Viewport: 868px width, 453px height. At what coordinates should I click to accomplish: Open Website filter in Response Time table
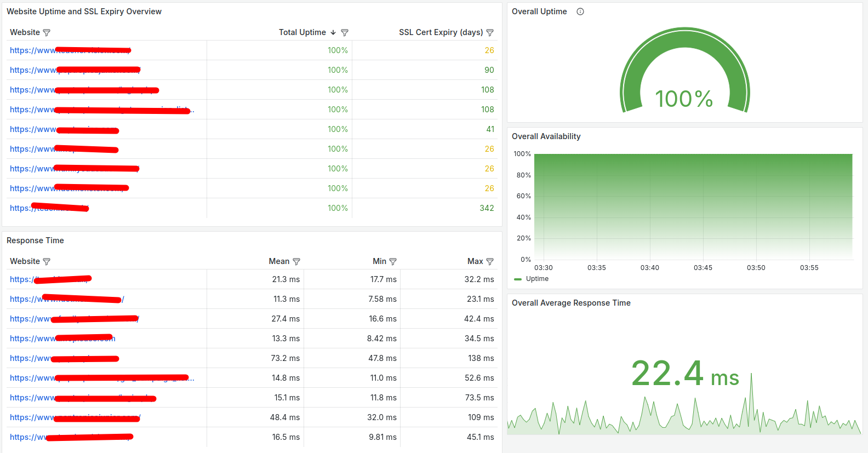pos(47,262)
